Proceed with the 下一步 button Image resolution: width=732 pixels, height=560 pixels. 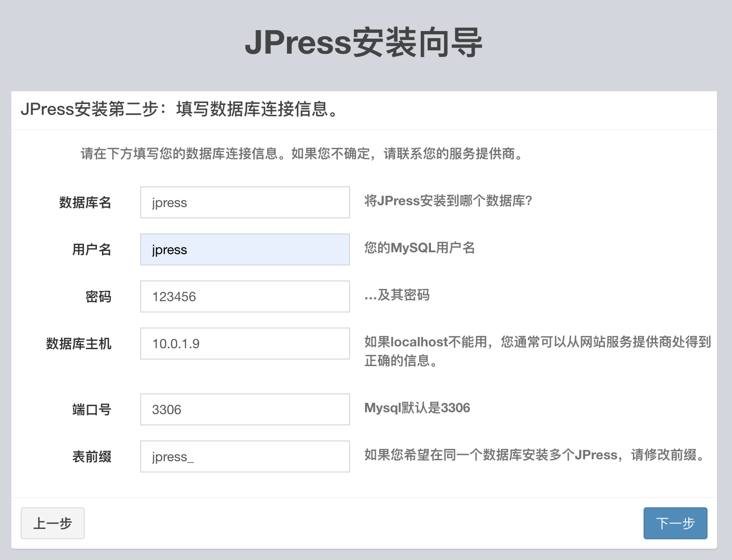[x=676, y=523]
